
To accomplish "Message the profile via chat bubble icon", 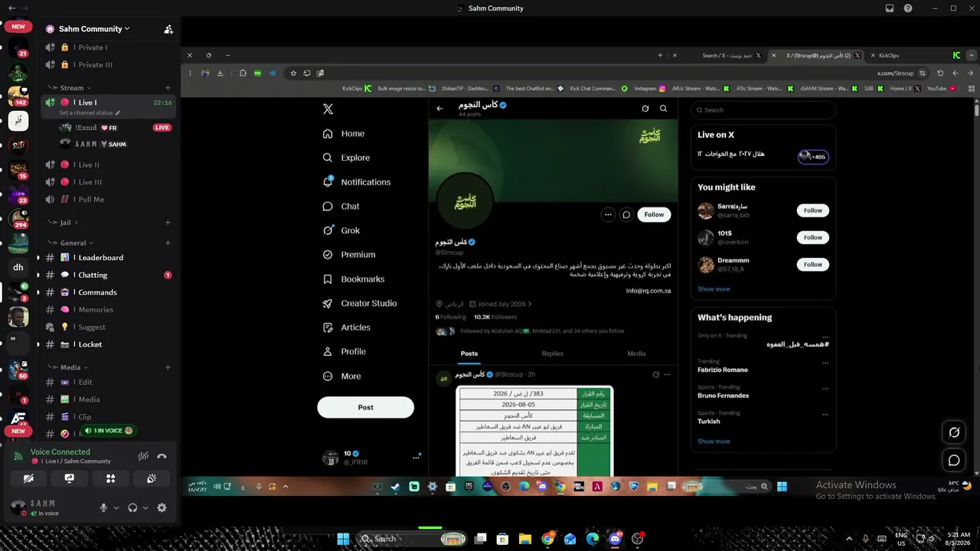I will point(626,215).
